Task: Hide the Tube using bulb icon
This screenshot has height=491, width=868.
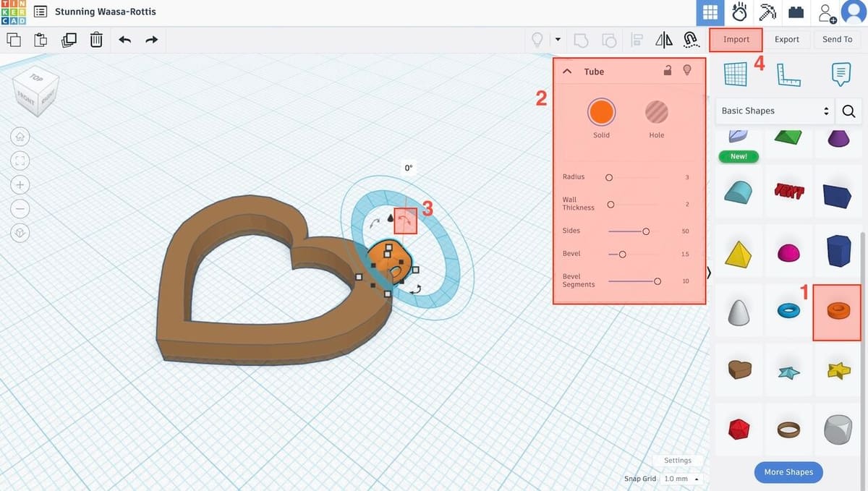Action: (x=687, y=71)
